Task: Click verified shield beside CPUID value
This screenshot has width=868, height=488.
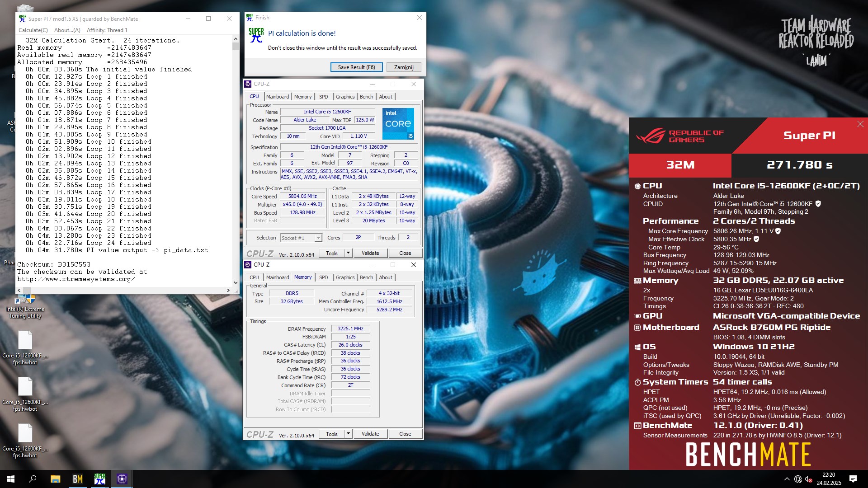Action: tap(818, 204)
